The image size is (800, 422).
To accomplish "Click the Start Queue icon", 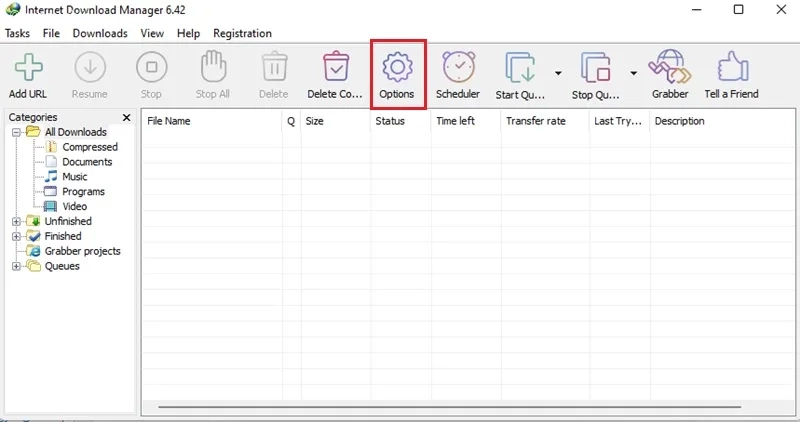I will click(520, 67).
